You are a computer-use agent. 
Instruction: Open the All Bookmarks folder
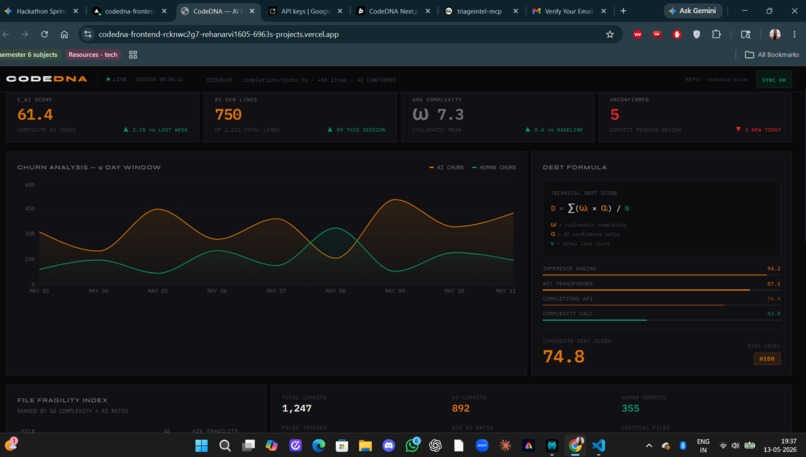772,54
